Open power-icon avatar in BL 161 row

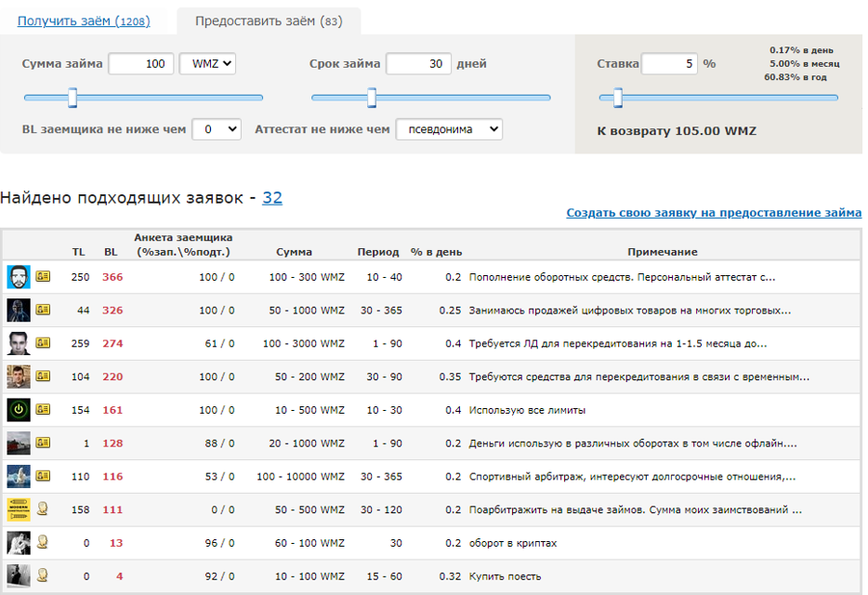pyautogui.click(x=19, y=410)
